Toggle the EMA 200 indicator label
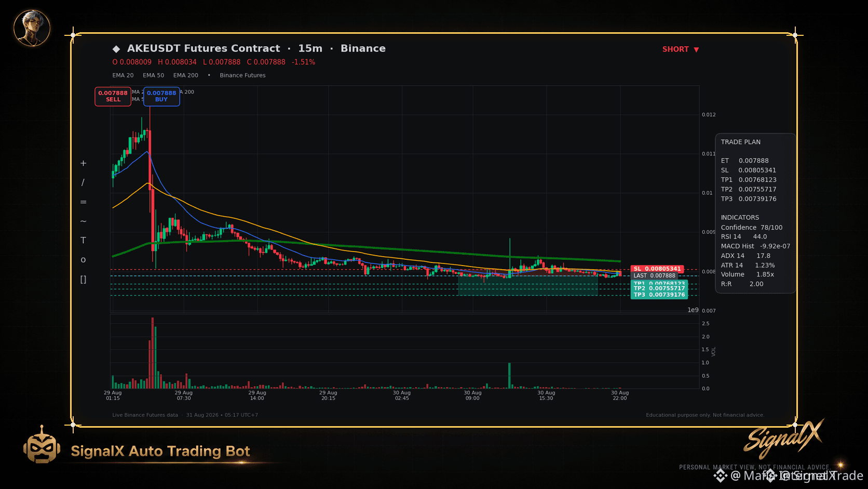 pos(186,75)
